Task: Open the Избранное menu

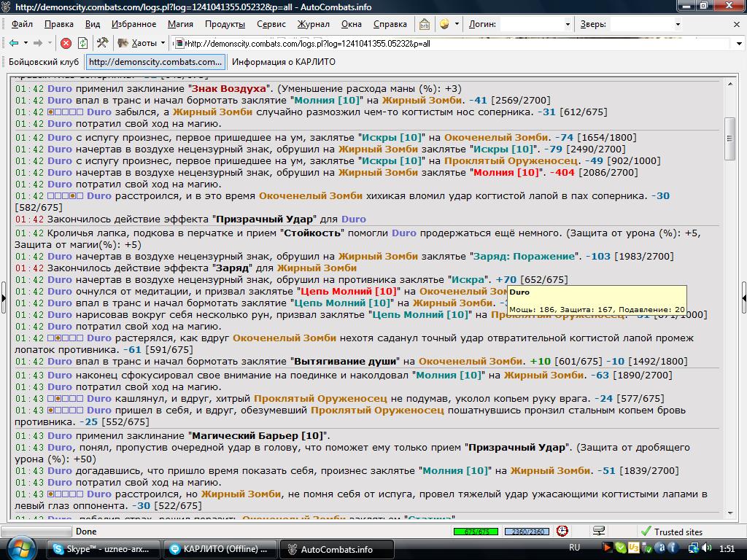Action: pyautogui.click(x=134, y=24)
